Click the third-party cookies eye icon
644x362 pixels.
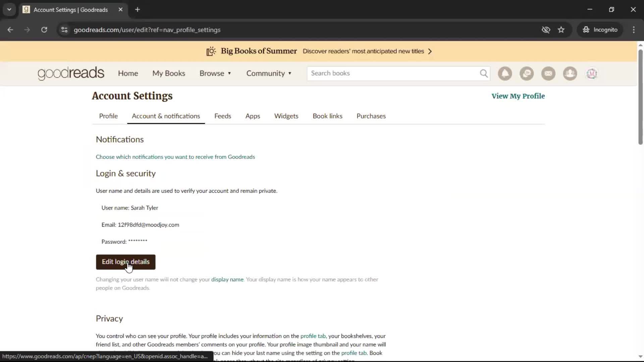click(x=546, y=30)
